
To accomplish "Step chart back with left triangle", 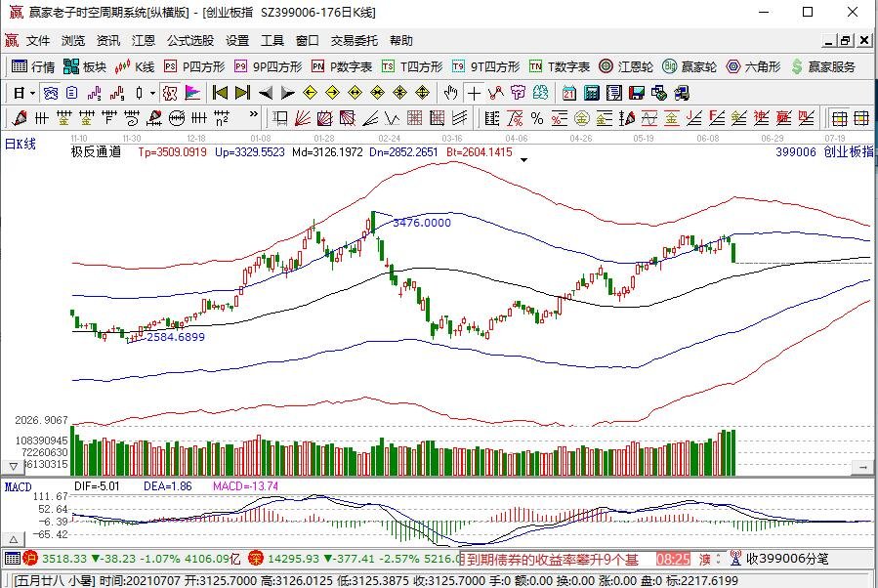I will point(266,93).
